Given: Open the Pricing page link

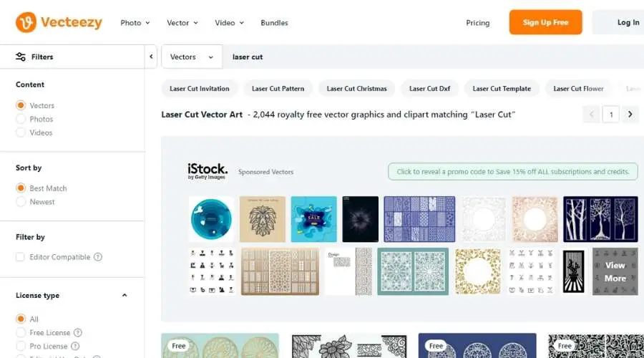Looking at the screenshot, I should (x=478, y=23).
